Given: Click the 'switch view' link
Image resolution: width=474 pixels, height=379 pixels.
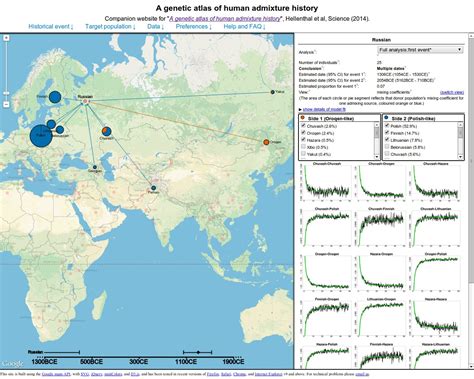Looking at the screenshot, I should (452, 92).
